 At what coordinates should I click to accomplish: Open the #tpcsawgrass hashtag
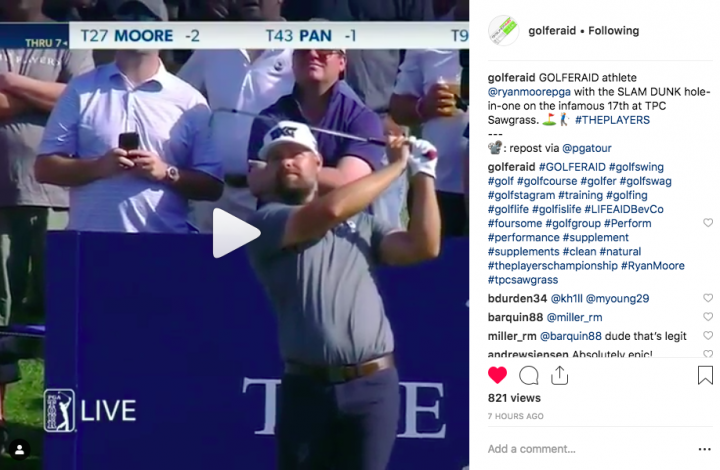[523, 280]
